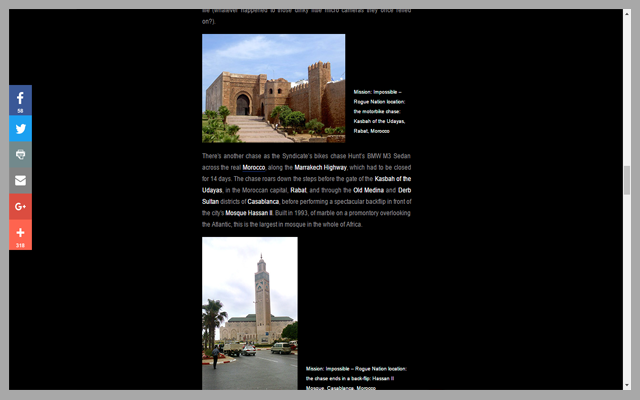This screenshot has width=640, height=400.
Task: Open more sharing options plus icon
Action: 20,234
